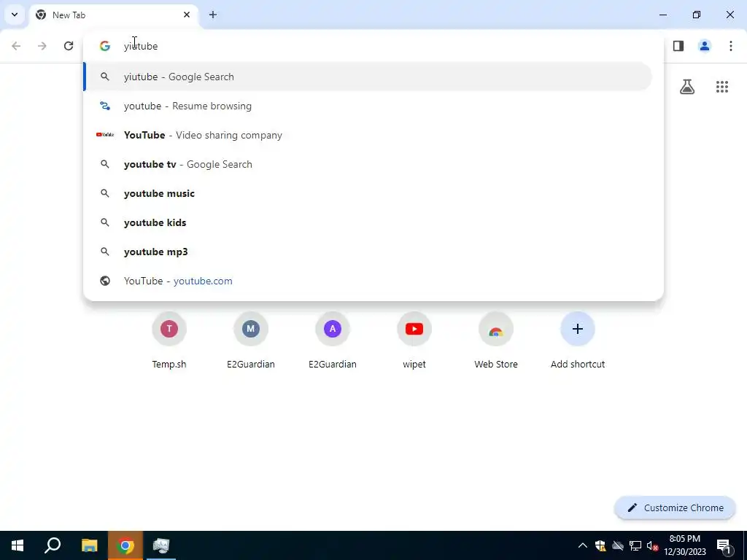
Task: Click the search icon beside youtube tv
Action: tap(105, 164)
